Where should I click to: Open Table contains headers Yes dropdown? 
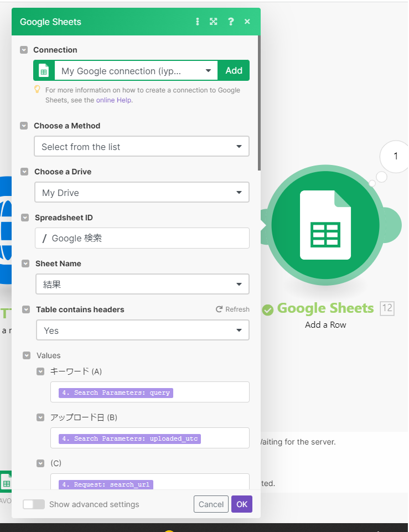(143, 330)
